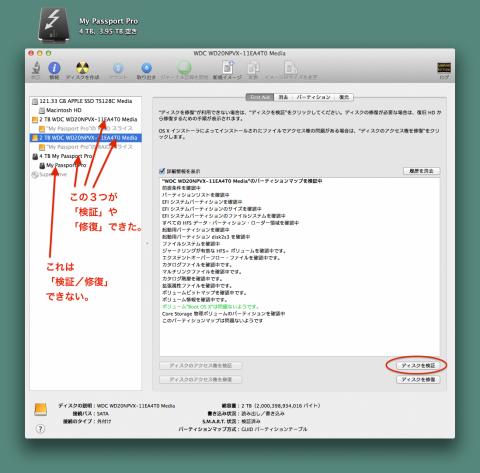Viewport: 480px width, 473px height.
Task: Open the Info (情報) toolbar icon
Action: (54, 68)
